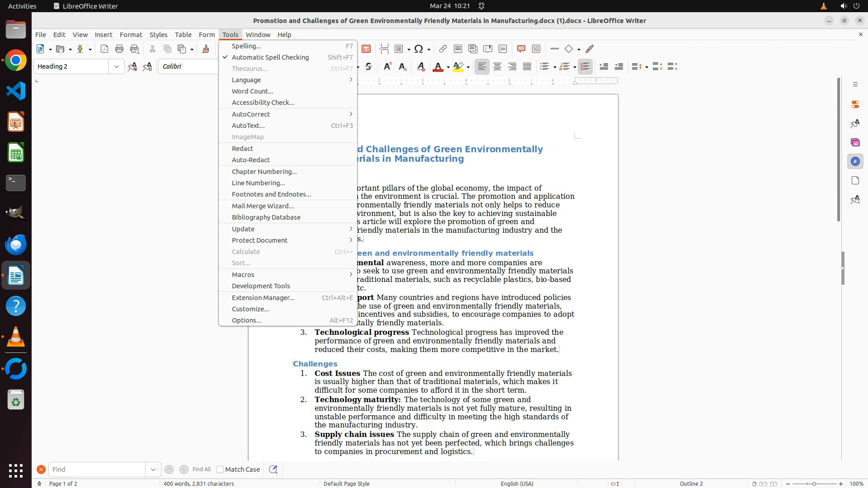Open the font color dropdown arrow
Screen dimensions: 868x488
(448, 67)
